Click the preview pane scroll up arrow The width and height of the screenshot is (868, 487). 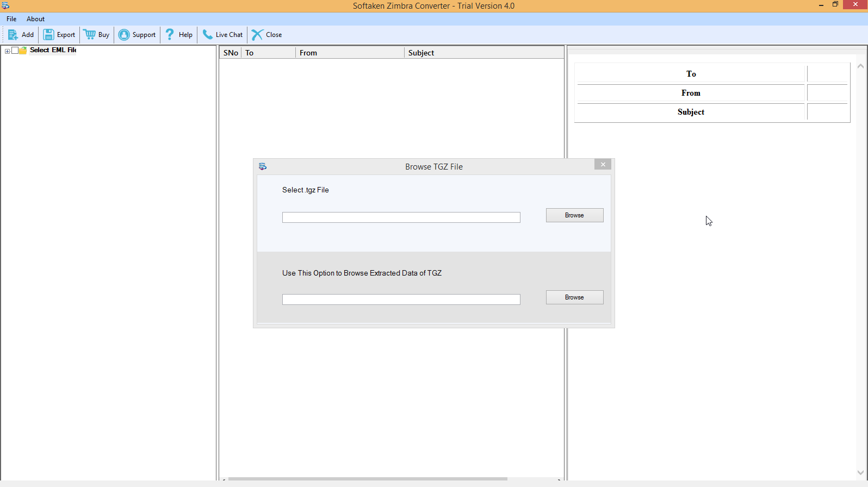pyautogui.click(x=860, y=66)
